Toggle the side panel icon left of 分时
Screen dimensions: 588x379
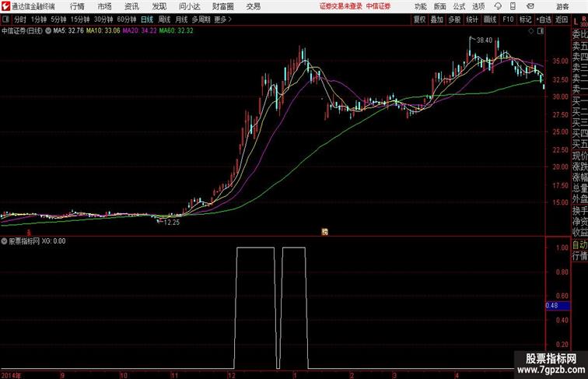[5, 19]
